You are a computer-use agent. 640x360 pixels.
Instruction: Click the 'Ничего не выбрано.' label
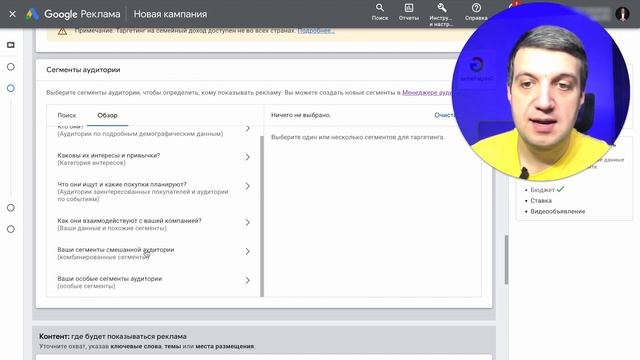pos(301,115)
